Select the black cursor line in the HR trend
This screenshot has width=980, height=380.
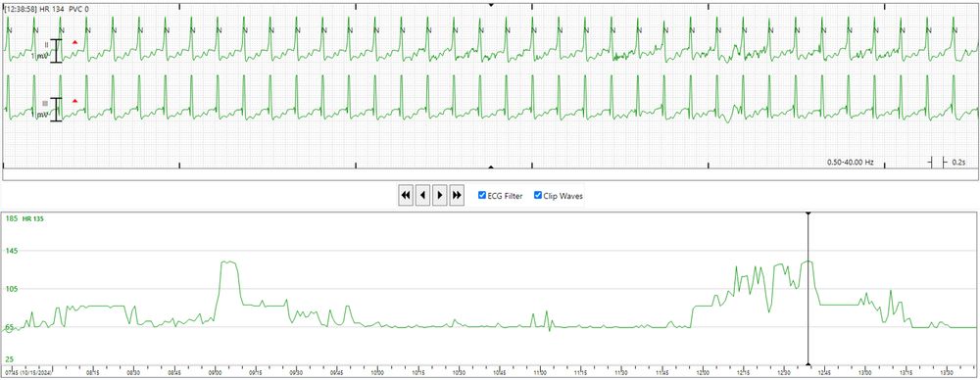click(808, 288)
